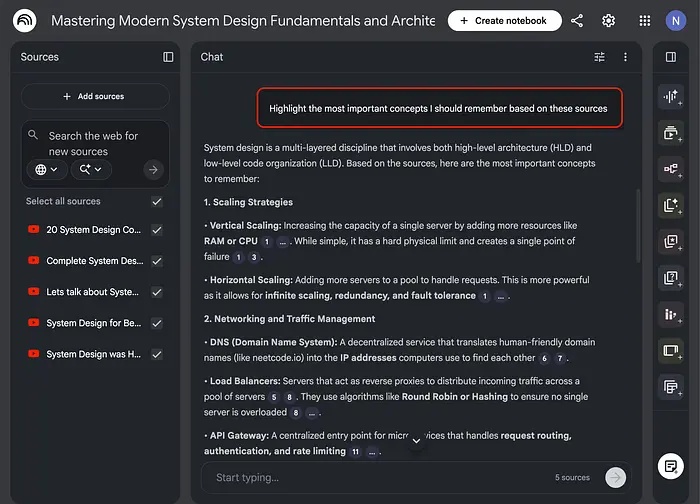Generate a Mind Map from studio
Screen dimensions: 700x504
669,169
